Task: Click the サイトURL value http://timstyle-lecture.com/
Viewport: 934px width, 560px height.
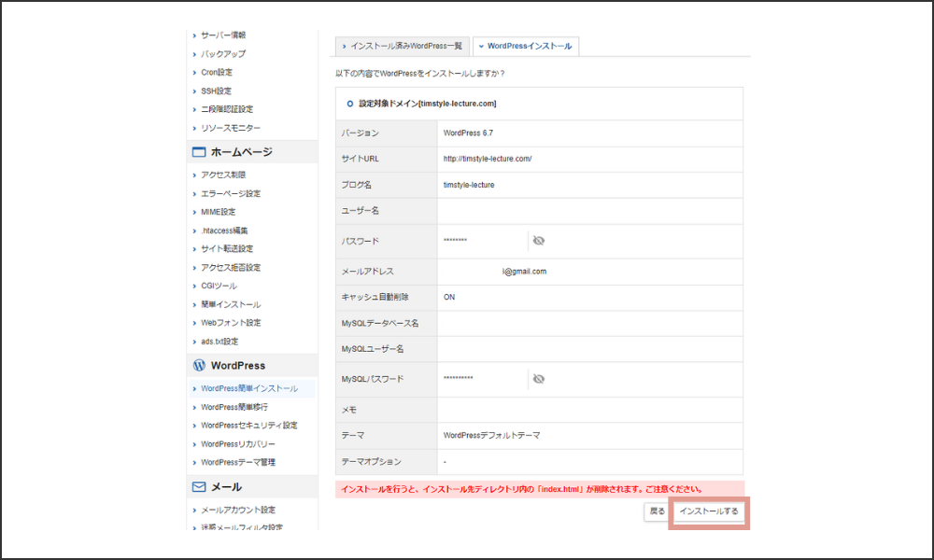Action: click(488, 159)
